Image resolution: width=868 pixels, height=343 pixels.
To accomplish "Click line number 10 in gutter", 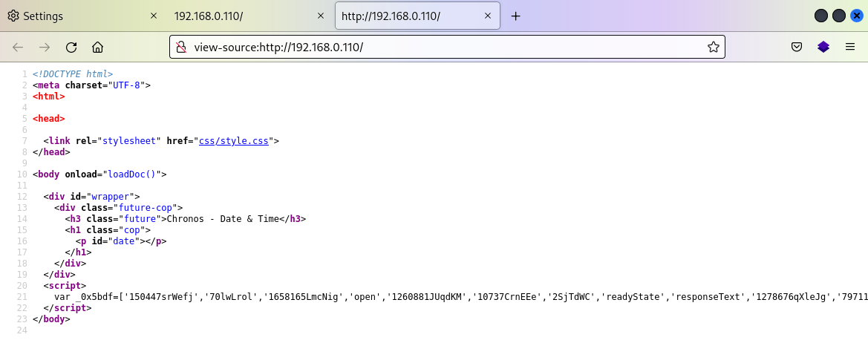I will [x=22, y=174].
